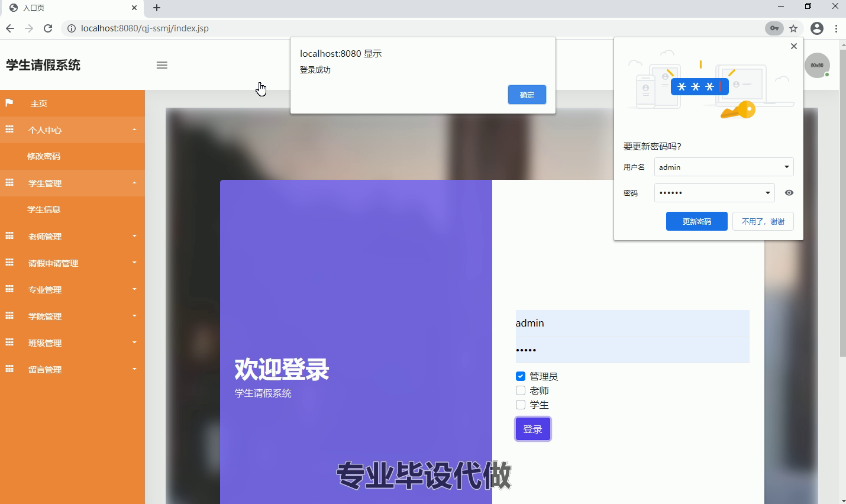
Task: Click the 学生请假系统 header title
Action: tap(43, 65)
